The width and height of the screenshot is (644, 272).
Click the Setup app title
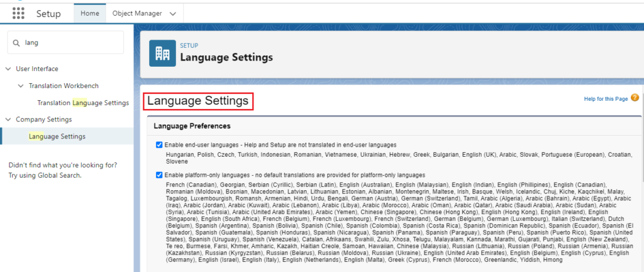click(x=48, y=14)
